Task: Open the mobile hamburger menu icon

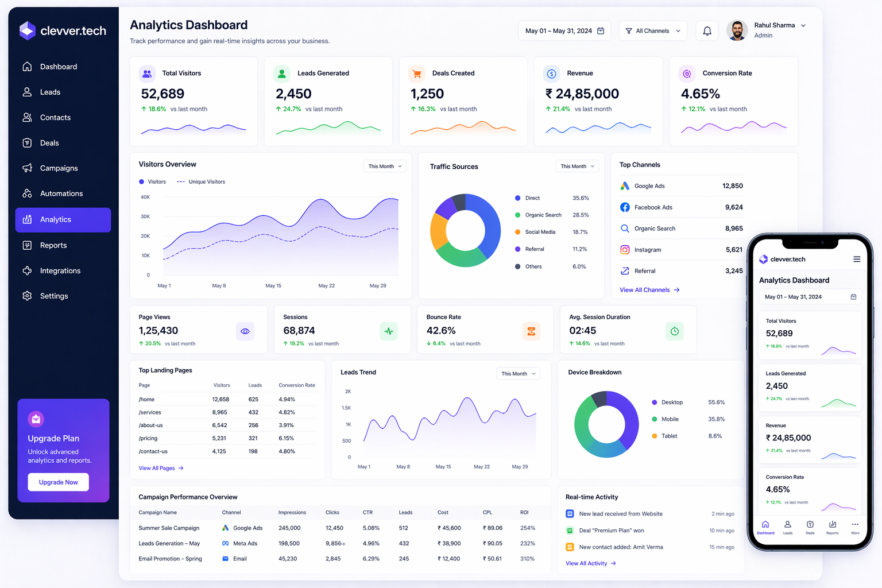Action: pos(856,260)
